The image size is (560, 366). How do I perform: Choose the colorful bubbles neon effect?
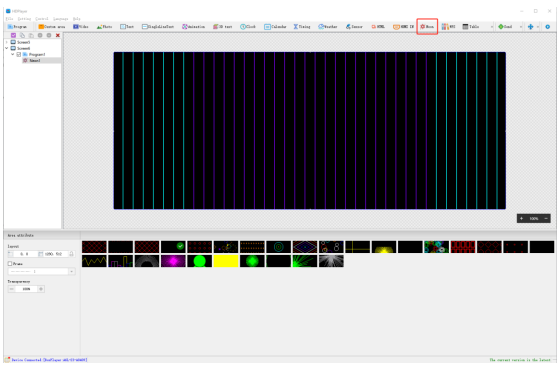click(436, 247)
